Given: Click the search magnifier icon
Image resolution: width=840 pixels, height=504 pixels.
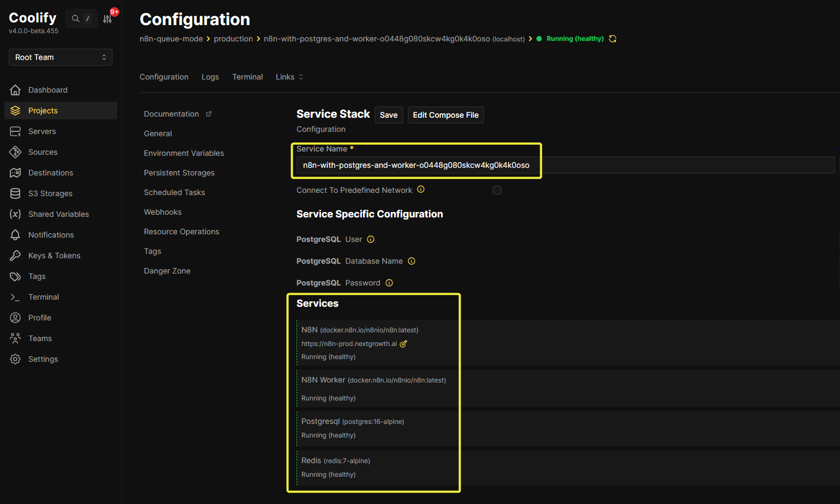Looking at the screenshot, I should point(76,19).
